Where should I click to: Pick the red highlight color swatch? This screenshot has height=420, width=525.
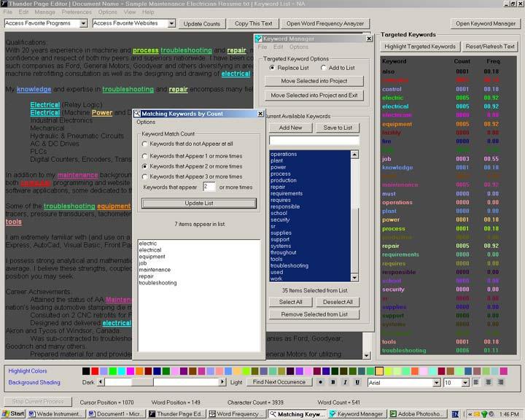(x=95, y=371)
